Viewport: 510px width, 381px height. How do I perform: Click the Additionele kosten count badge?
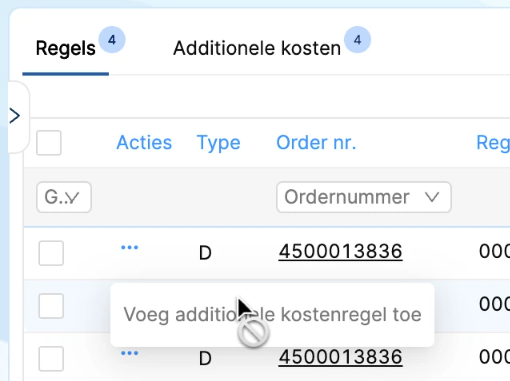(x=357, y=40)
